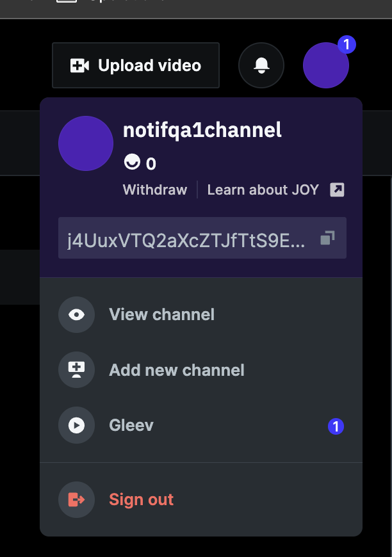Click the Add new channel plus icon
Viewport: 392px width, 557px height.
pos(76,369)
